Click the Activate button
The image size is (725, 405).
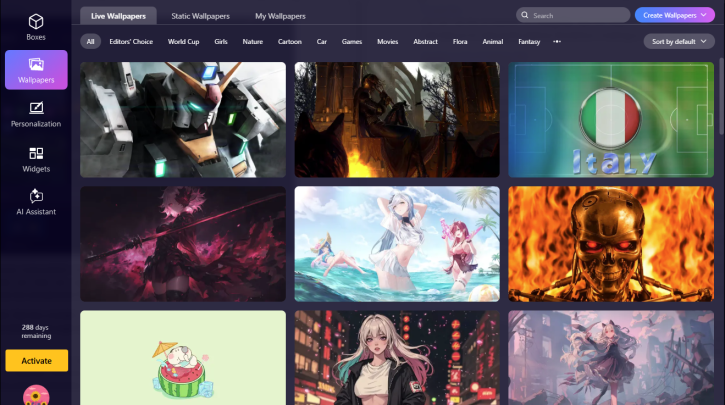click(x=37, y=361)
